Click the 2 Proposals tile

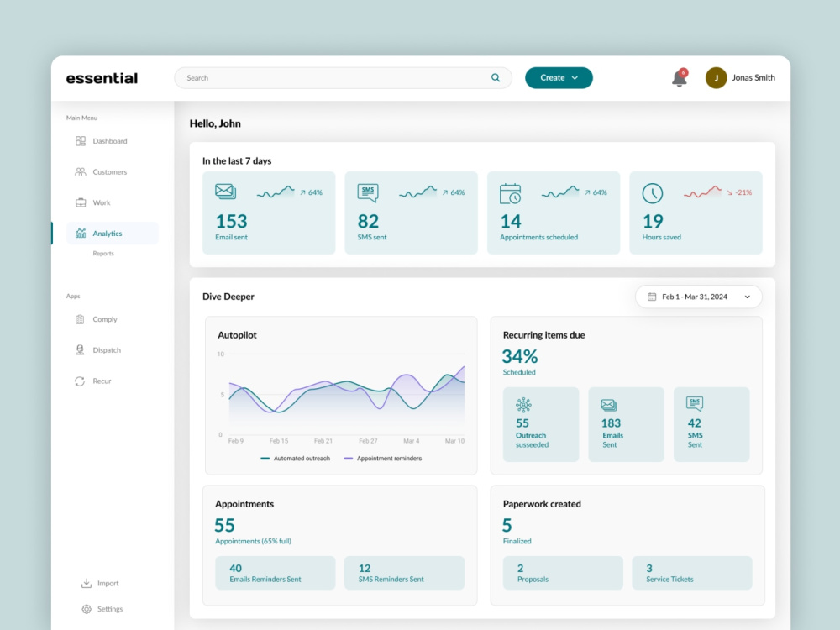click(563, 573)
